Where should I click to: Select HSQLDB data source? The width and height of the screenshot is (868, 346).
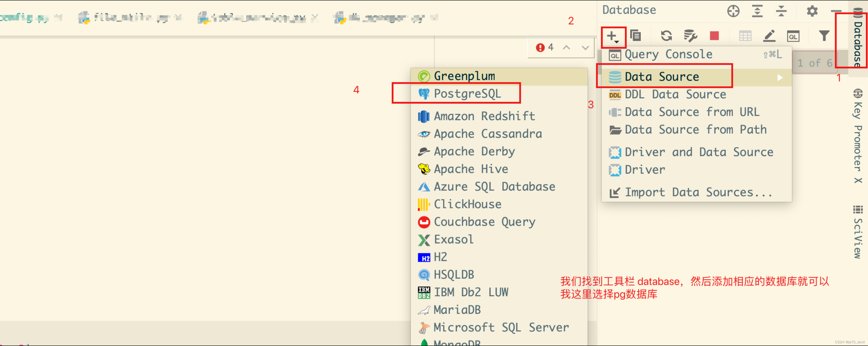click(x=499, y=275)
